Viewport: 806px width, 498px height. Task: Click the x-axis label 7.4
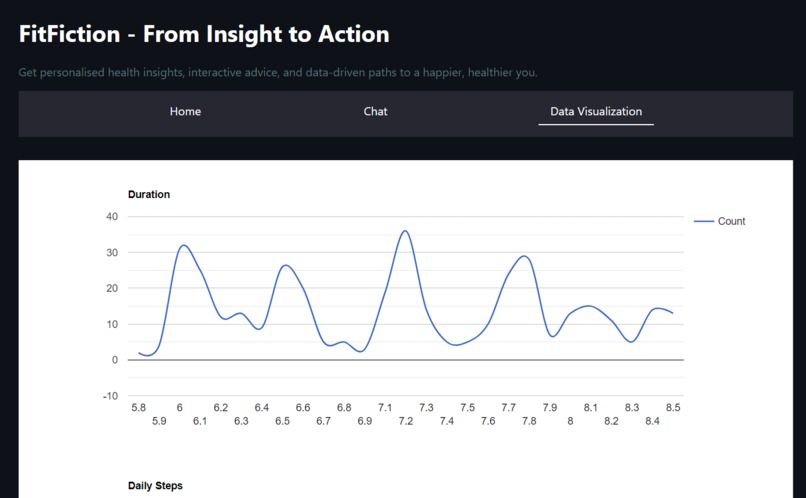point(447,421)
